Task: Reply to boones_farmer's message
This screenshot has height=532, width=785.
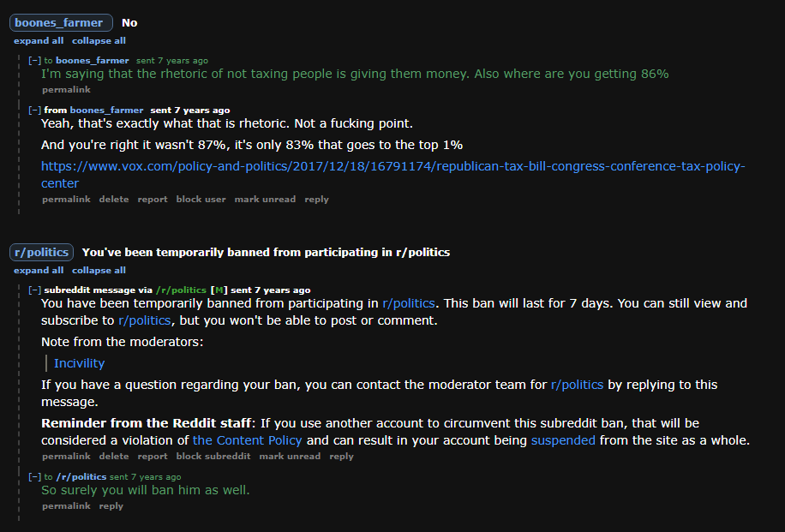Action: coord(316,200)
